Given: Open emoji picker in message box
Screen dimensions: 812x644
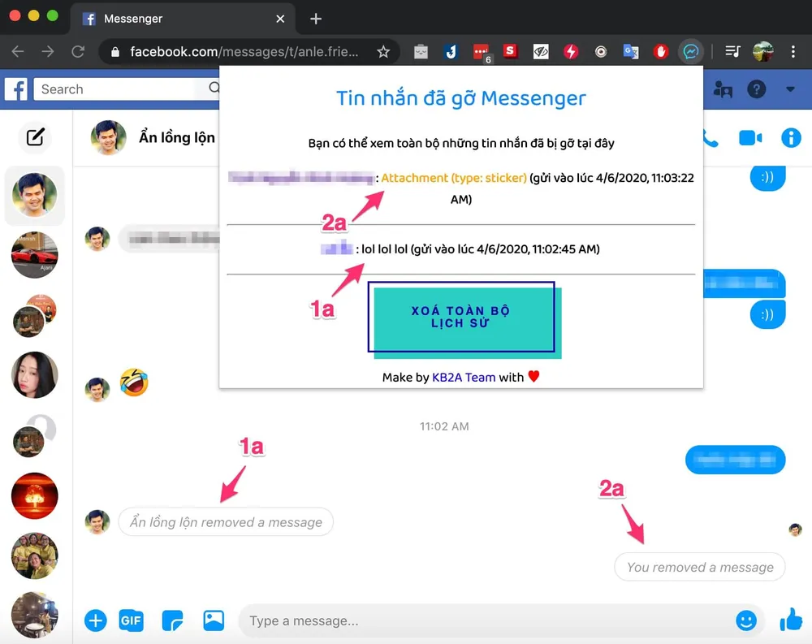Looking at the screenshot, I should (745, 620).
